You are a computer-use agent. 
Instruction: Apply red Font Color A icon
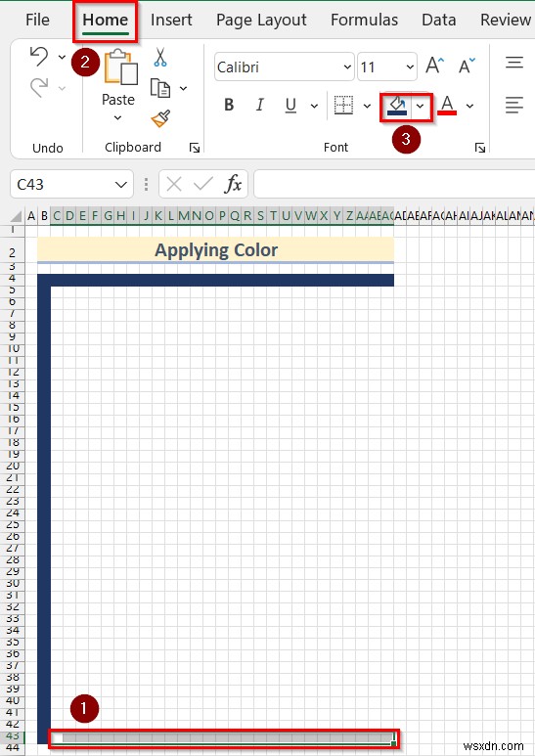click(x=447, y=106)
